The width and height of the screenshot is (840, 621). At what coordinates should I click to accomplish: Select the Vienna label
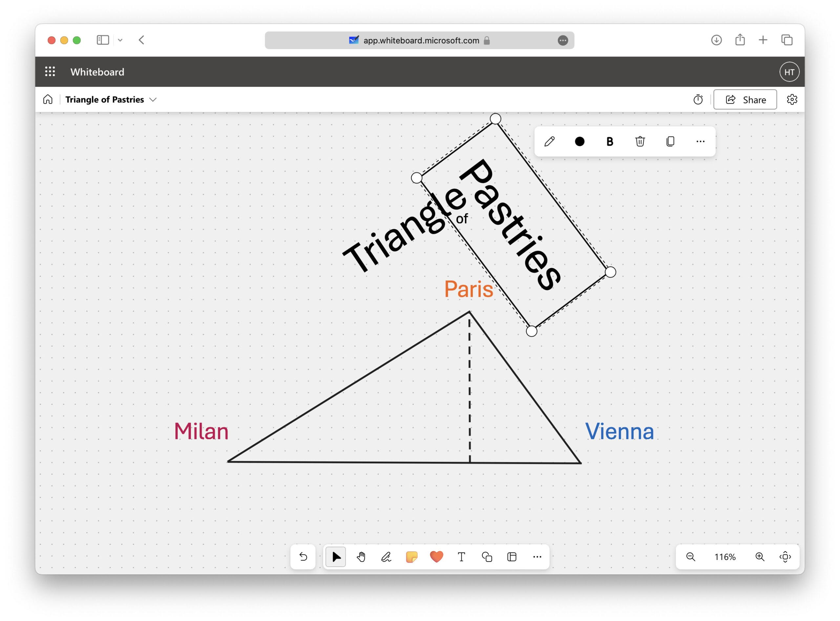pos(619,431)
